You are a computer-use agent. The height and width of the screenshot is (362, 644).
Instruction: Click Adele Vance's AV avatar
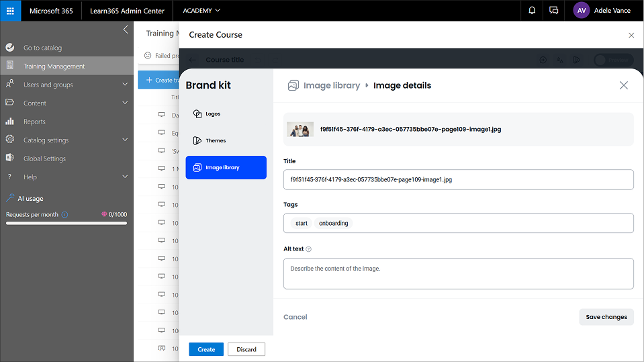[582, 11]
